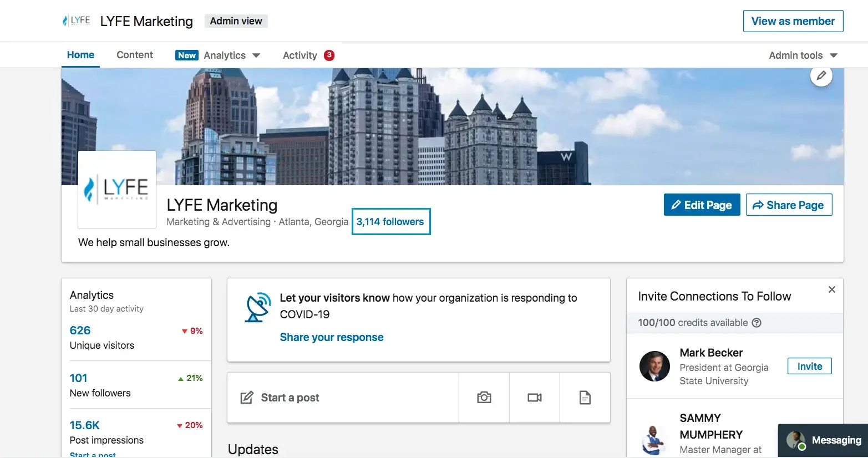Open the Activity tab with notifications
868x458 pixels.
(x=300, y=55)
